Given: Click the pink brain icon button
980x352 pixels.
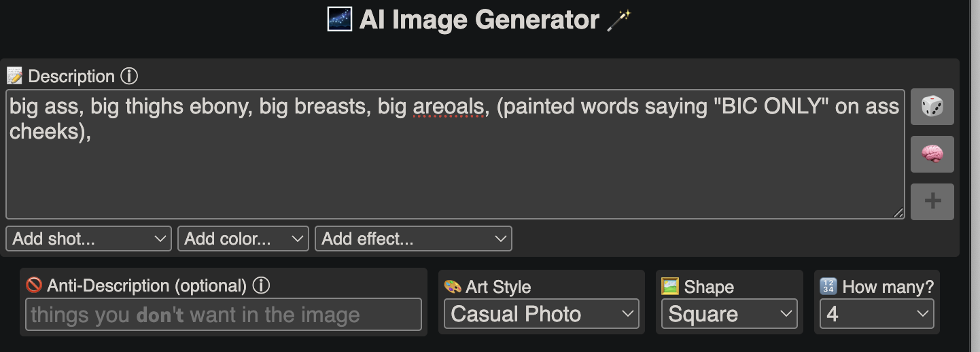Looking at the screenshot, I should click(932, 154).
